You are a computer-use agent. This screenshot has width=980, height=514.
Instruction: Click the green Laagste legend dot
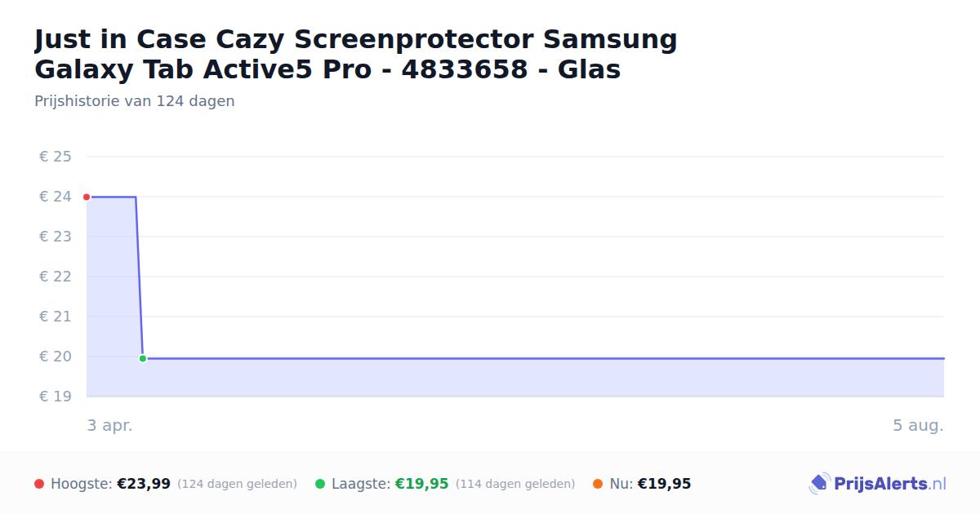click(x=320, y=484)
